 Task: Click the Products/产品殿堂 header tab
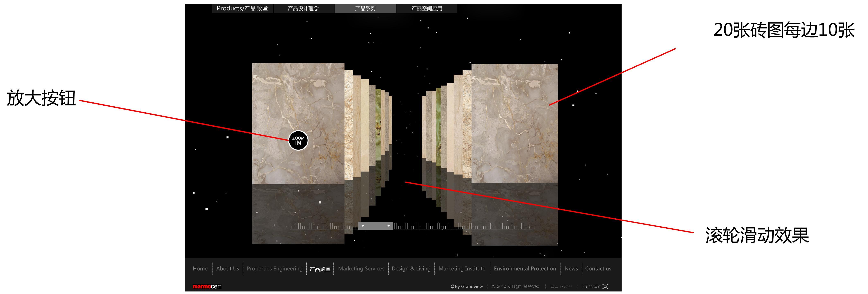242,8
